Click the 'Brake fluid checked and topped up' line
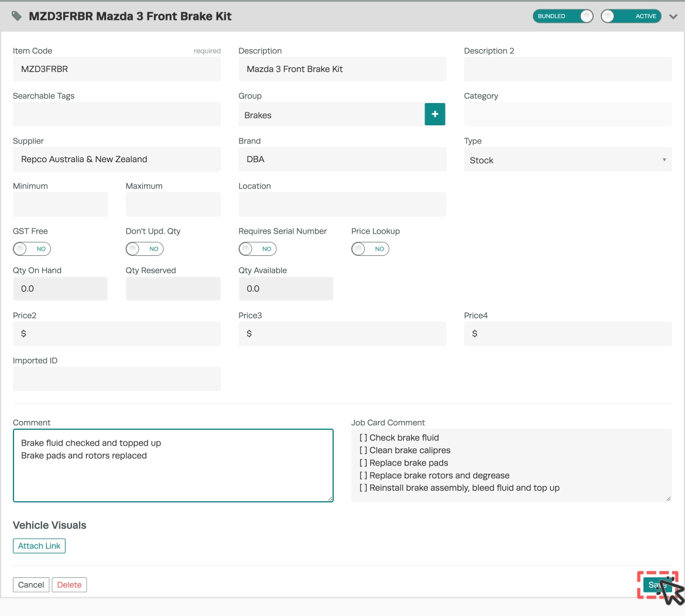The height and width of the screenshot is (616, 685). click(91, 443)
